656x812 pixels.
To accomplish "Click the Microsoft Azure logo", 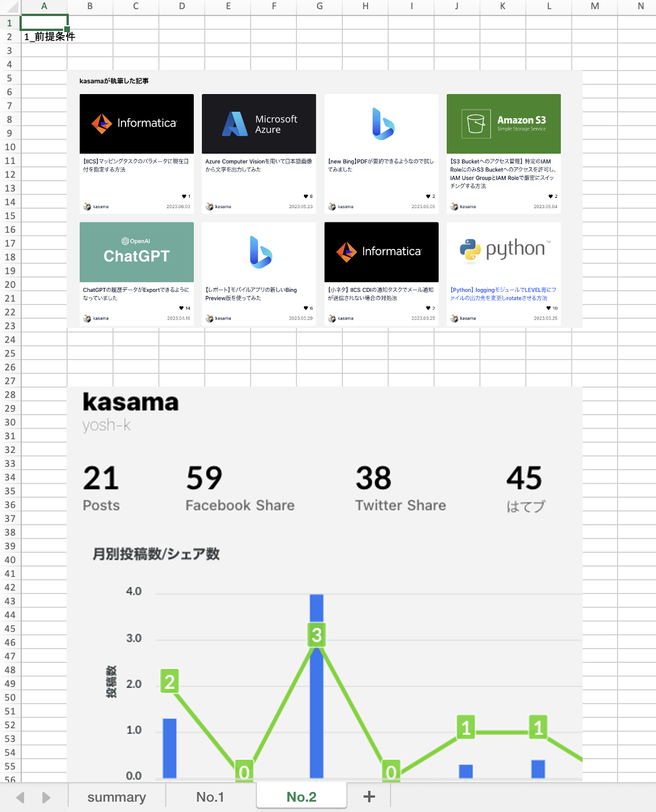I will (235, 124).
